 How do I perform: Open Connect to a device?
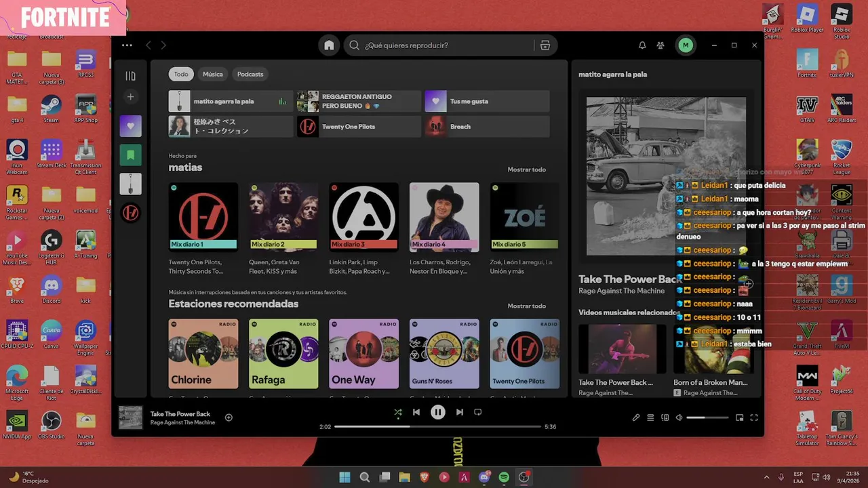coord(665,418)
